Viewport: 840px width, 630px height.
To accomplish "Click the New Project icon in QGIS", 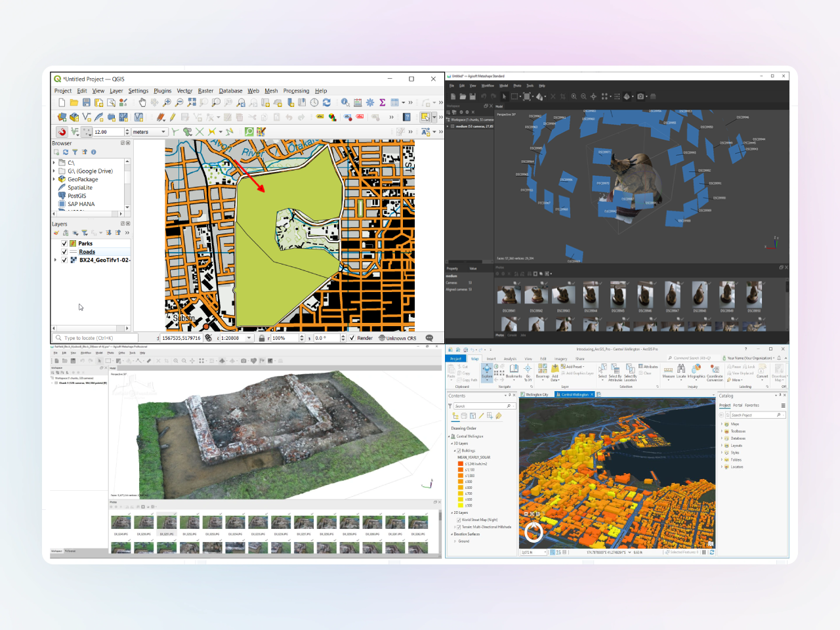I will [62, 102].
